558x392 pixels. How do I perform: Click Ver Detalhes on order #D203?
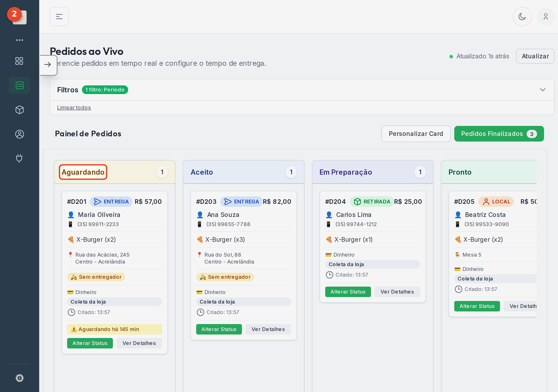pos(268,329)
